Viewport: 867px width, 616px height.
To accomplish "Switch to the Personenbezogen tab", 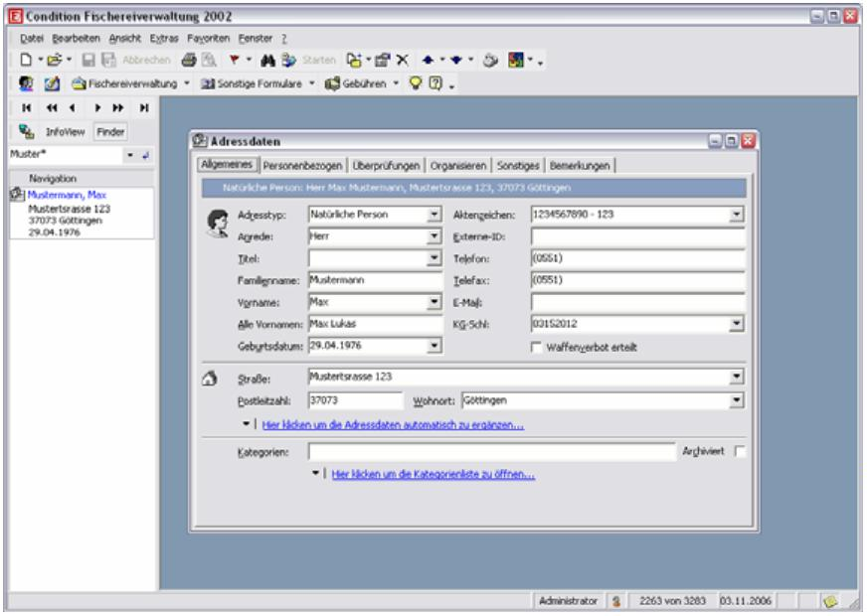I will [301, 165].
